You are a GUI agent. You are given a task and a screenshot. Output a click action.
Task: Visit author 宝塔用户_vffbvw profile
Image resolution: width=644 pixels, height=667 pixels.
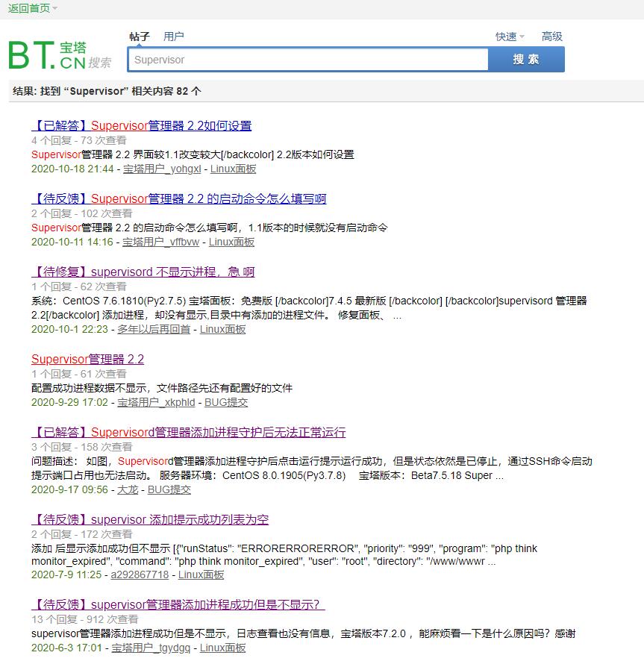[x=160, y=242]
